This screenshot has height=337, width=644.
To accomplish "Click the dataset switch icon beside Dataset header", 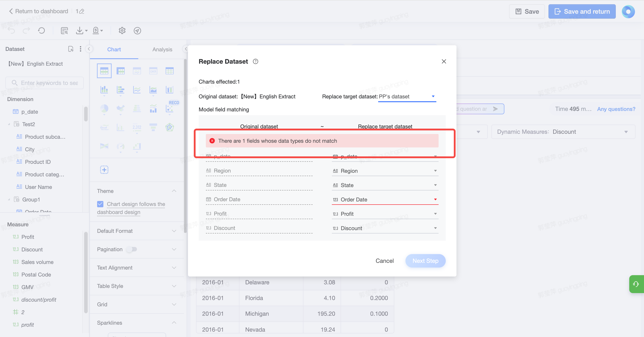I will pyautogui.click(x=71, y=49).
